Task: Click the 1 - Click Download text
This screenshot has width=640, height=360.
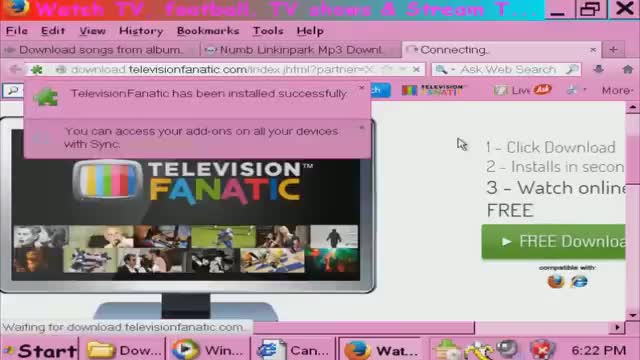Action: pyautogui.click(x=551, y=147)
